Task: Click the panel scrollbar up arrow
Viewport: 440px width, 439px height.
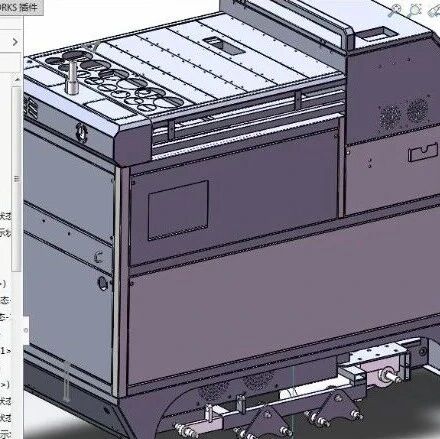Action: (17, 80)
